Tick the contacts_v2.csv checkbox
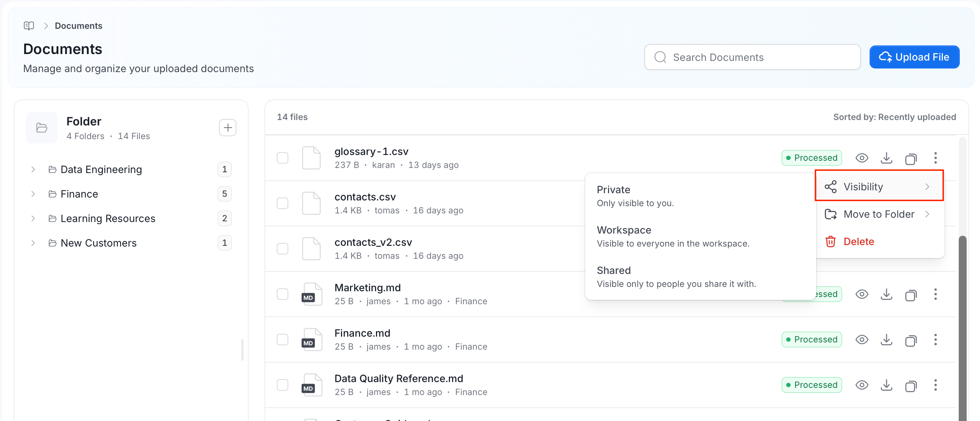The width and height of the screenshot is (980, 421). point(282,249)
